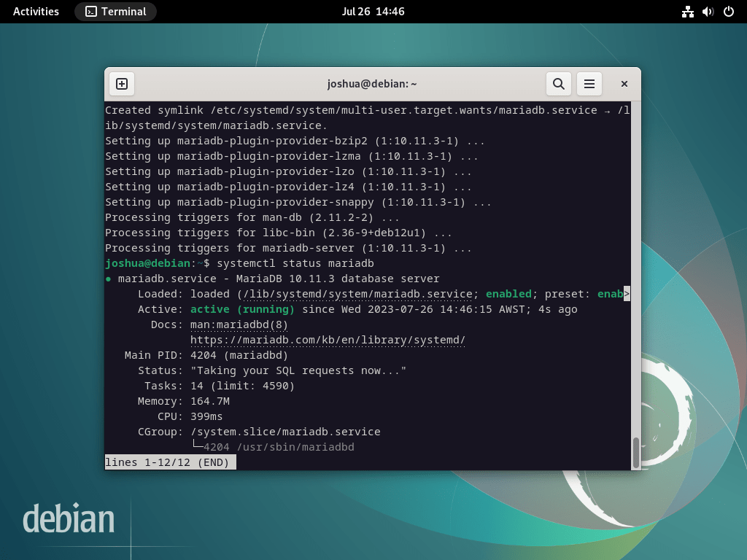The width and height of the screenshot is (747, 560).
Task: Click the network status icon
Action: click(x=688, y=11)
